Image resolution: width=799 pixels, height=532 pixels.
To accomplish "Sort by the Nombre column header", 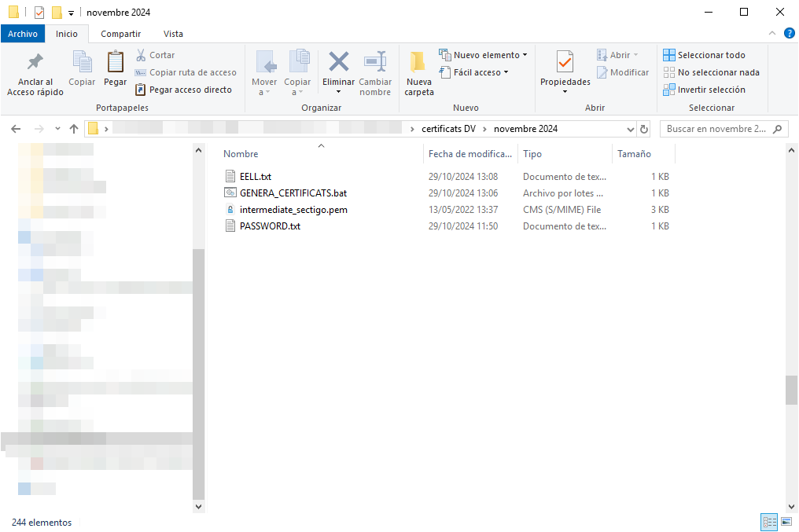I will [321, 154].
